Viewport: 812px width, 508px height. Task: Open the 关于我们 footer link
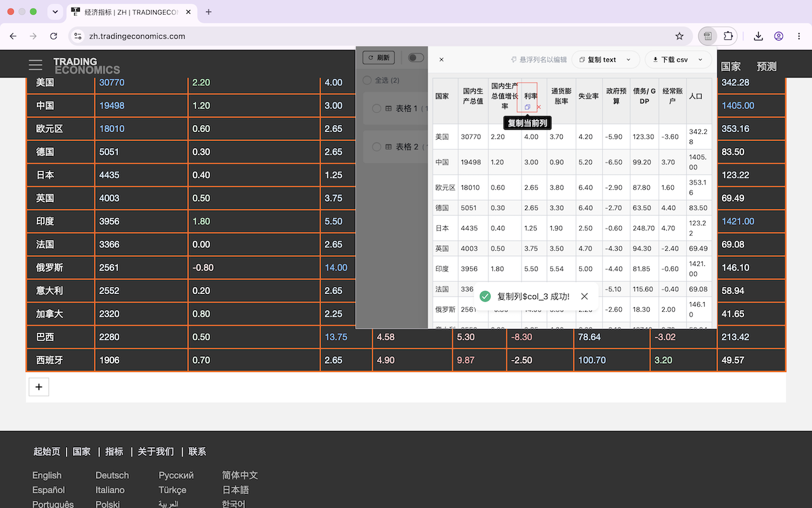[x=155, y=451]
